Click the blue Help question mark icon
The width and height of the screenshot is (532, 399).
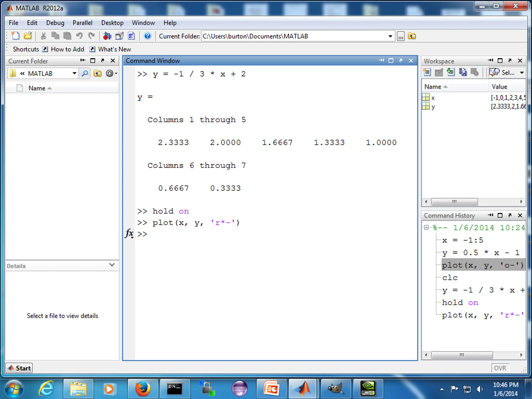[147, 36]
